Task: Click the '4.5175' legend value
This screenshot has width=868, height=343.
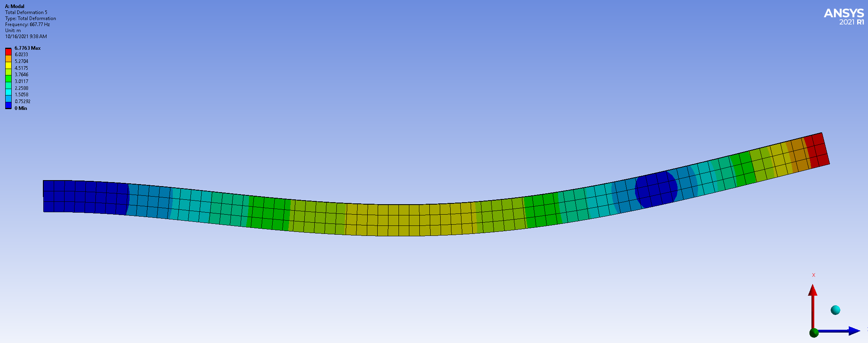Action: pos(21,68)
